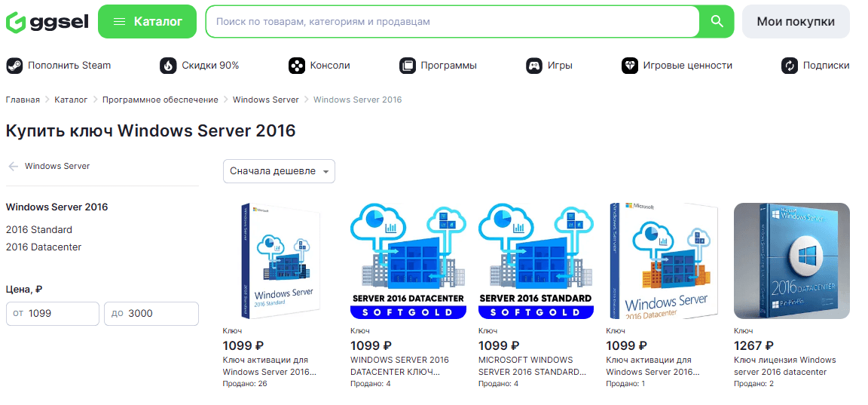Open the Каталог menu button
This screenshot has width=868, height=405.
[x=147, y=22]
